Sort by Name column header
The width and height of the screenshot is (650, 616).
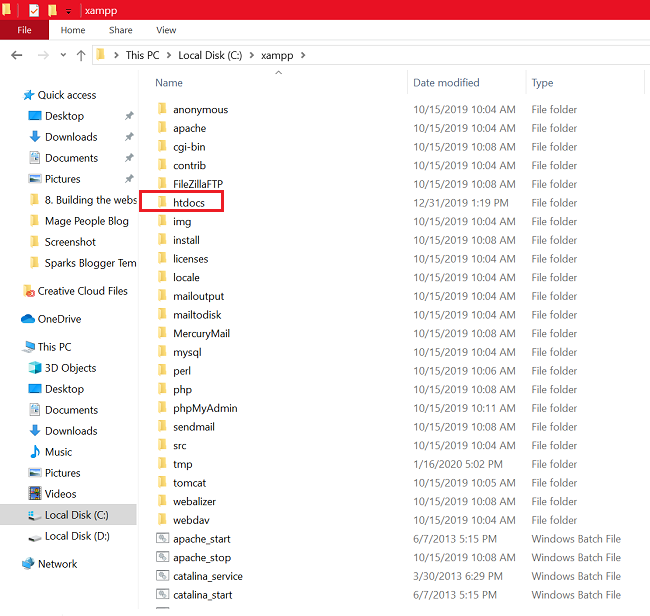[x=169, y=82]
